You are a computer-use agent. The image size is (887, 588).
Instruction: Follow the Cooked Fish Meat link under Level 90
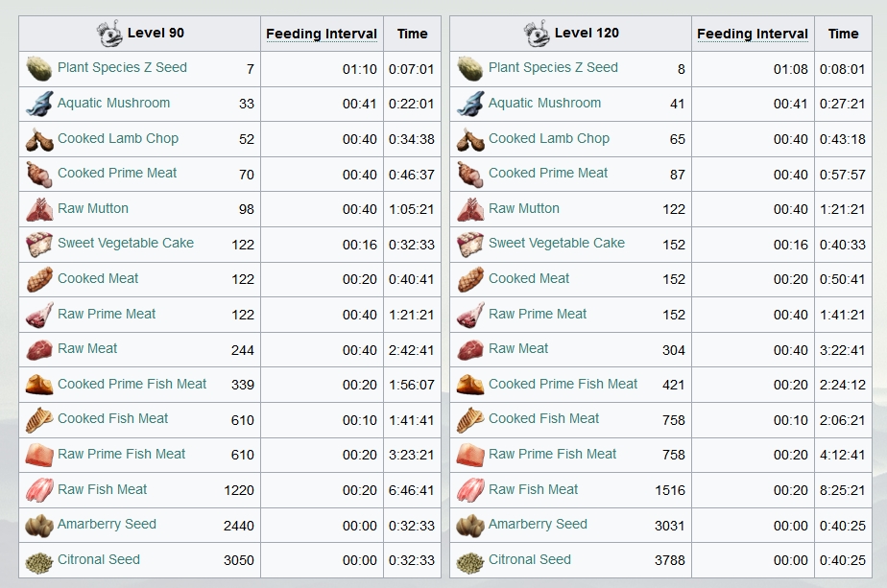point(112,419)
